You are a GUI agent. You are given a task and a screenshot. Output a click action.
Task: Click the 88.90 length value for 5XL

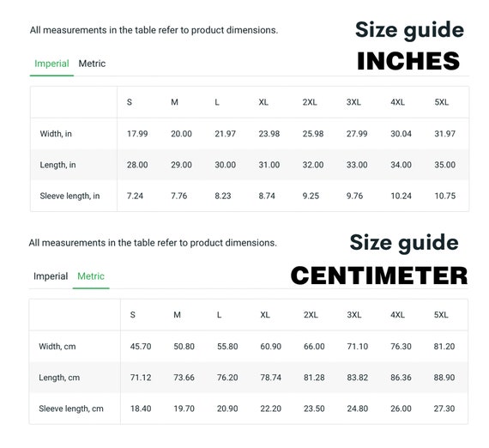coord(444,378)
